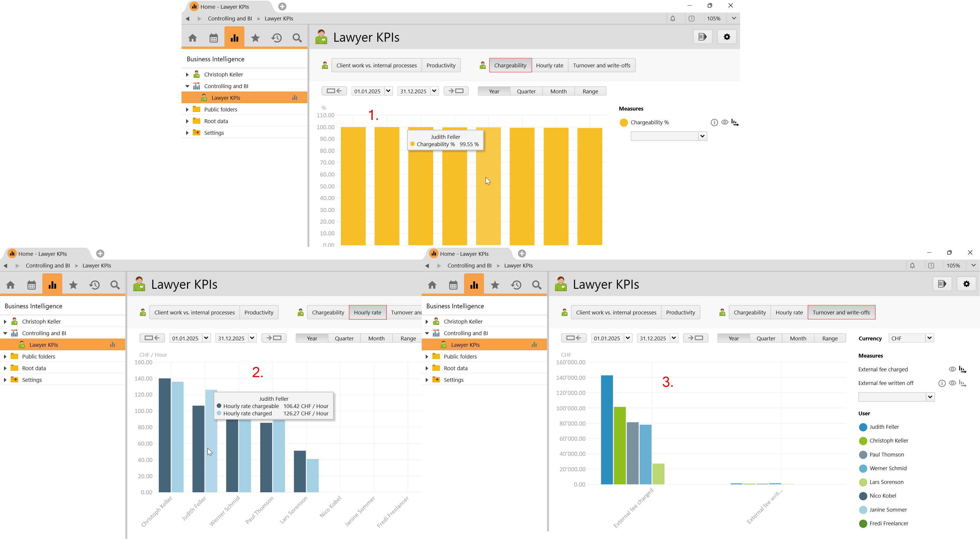Click the search magnifier icon in top toolbar
The width and height of the screenshot is (980, 539).
[297, 38]
